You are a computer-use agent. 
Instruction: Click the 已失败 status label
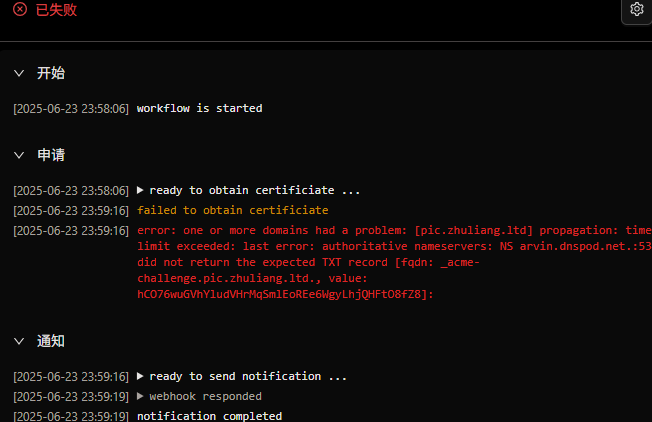[56, 10]
